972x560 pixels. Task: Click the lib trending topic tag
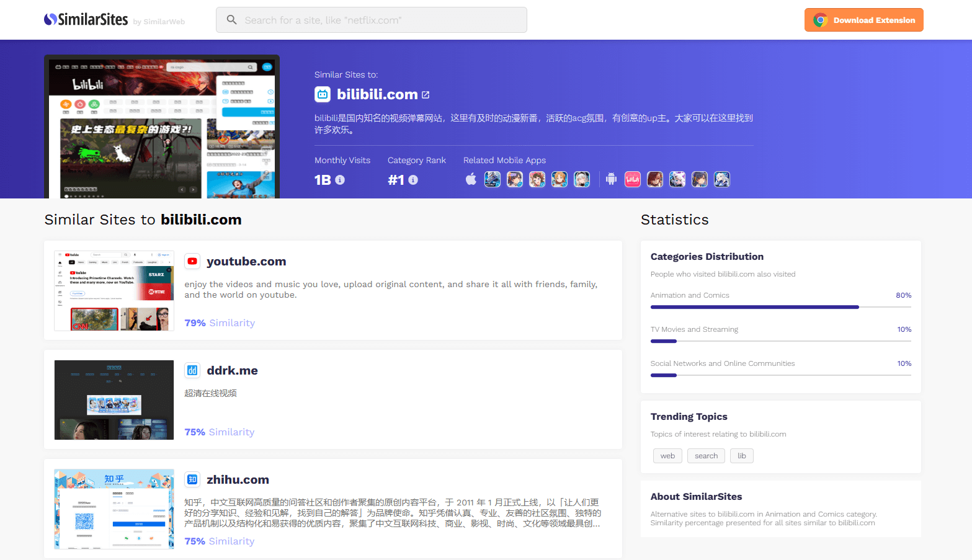coord(742,456)
